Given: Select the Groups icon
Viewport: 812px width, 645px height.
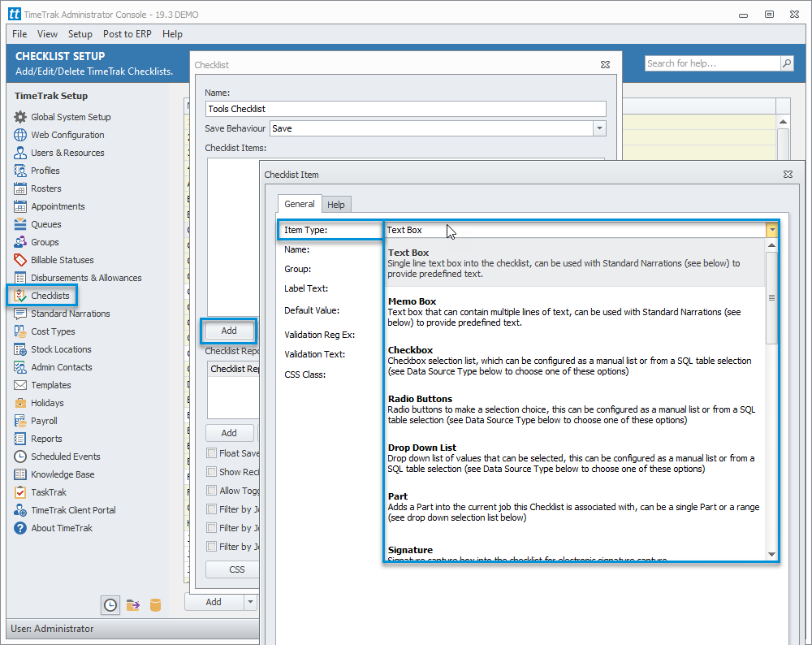Looking at the screenshot, I should coord(20,242).
